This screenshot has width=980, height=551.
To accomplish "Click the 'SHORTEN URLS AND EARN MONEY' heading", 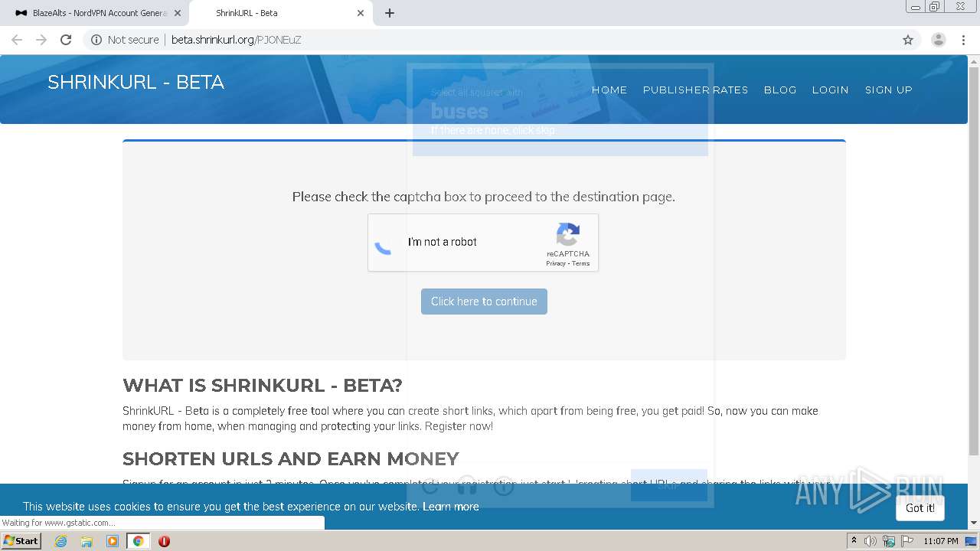I will click(x=291, y=458).
